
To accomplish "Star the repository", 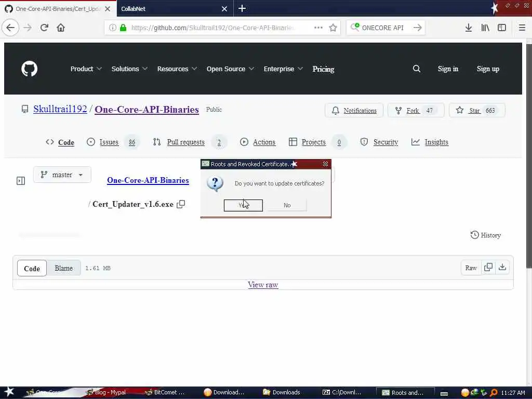I will click(477, 110).
